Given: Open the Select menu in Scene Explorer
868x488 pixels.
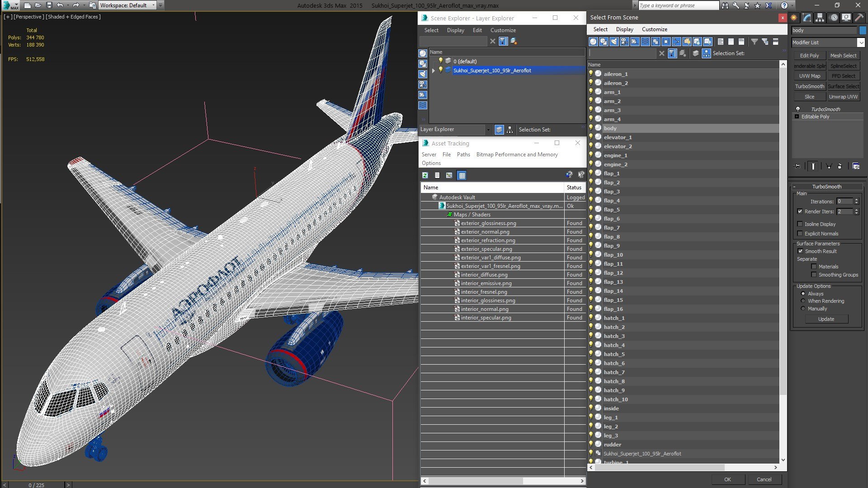Looking at the screenshot, I should pos(431,30).
